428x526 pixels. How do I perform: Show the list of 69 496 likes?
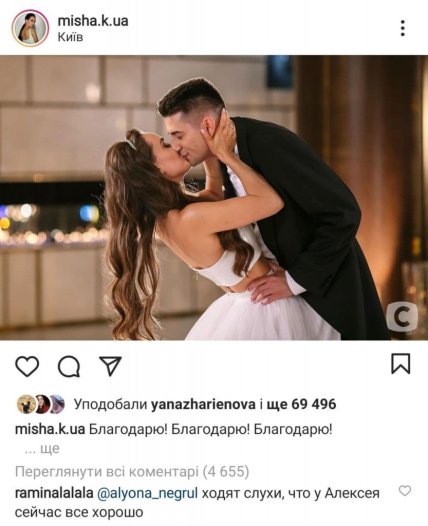pos(301,404)
